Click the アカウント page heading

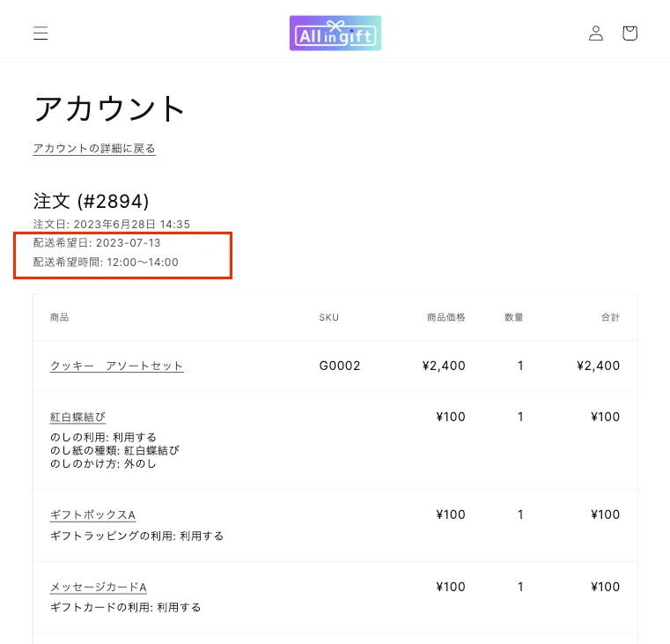point(110,109)
